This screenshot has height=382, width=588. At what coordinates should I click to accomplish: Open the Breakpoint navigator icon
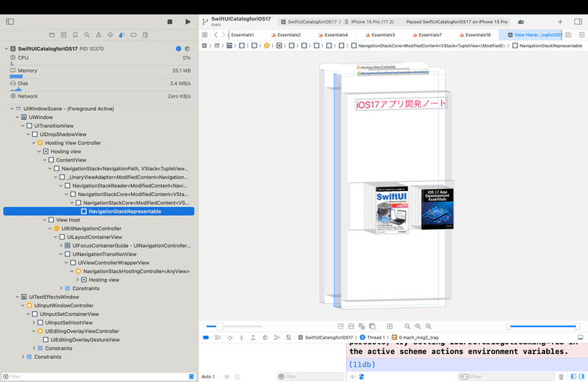click(133, 35)
